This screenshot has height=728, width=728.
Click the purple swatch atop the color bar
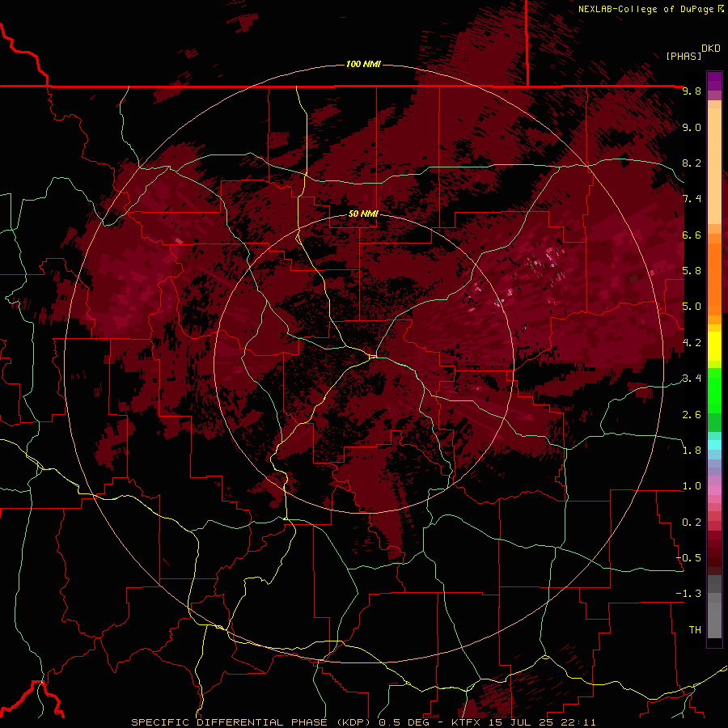pos(714,81)
